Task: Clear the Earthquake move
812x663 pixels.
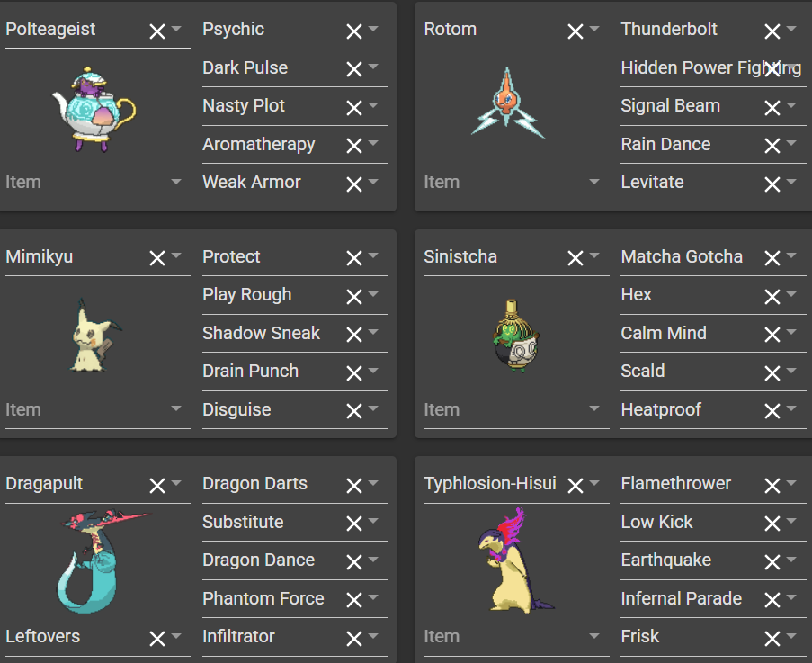Action: coord(772,562)
